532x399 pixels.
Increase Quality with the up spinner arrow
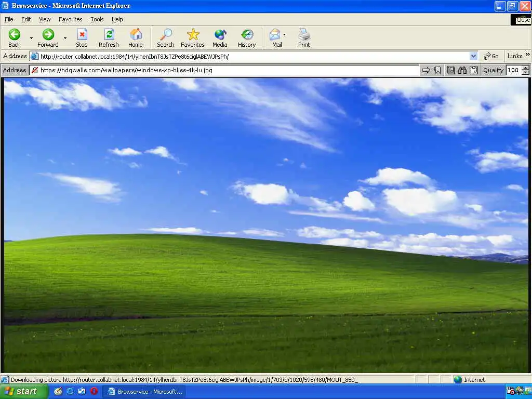coord(525,68)
